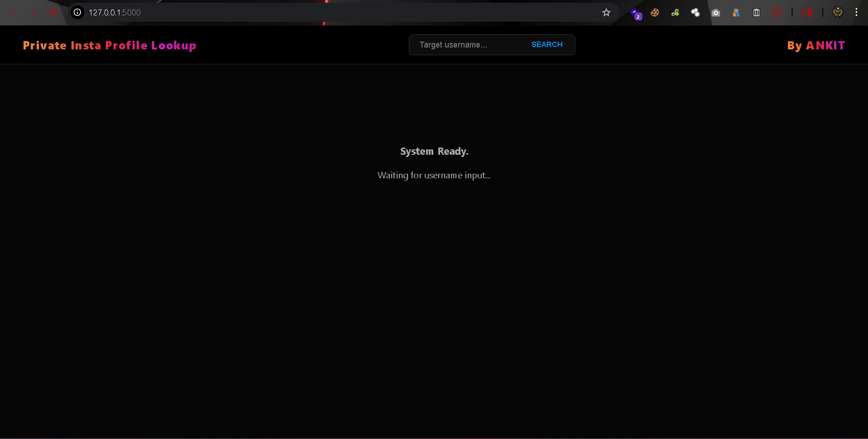Click the By ANKIT credit text
The height and width of the screenshot is (439, 868).
(x=816, y=46)
